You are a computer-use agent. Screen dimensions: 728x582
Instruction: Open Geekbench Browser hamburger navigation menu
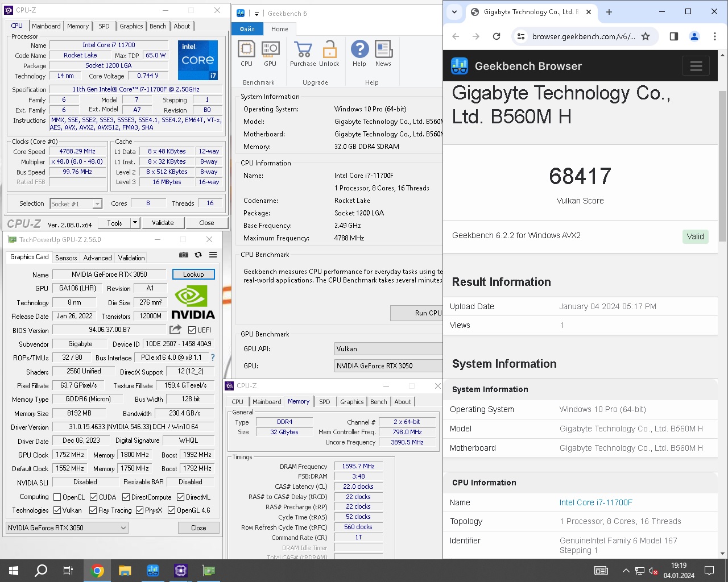[x=696, y=66]
